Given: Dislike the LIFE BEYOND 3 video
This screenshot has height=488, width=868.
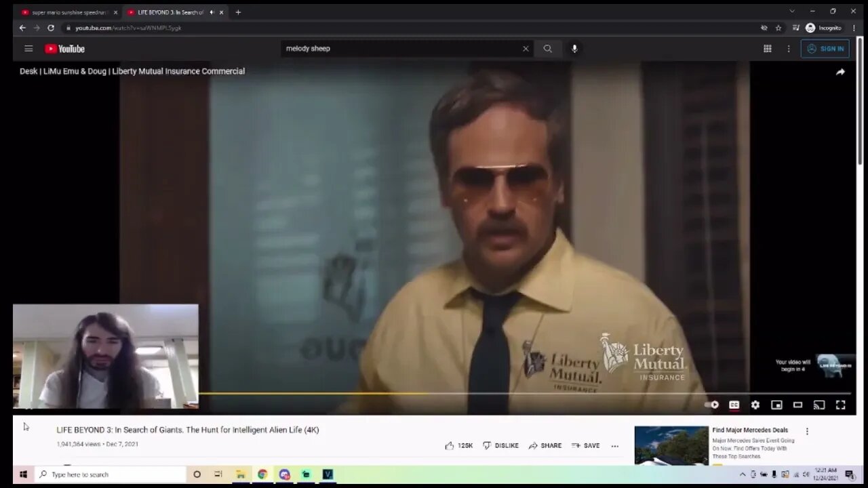Looking at the screenshot, I should point(500,445).
